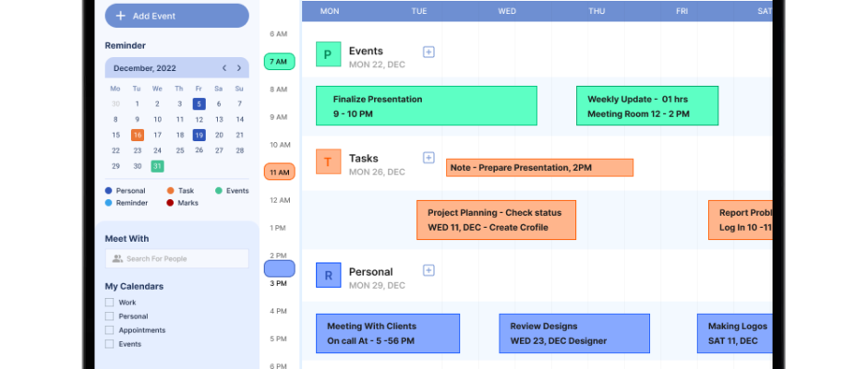Click the green P Events category icon
This screenshot has width=868, height=369.
point(328,54)
